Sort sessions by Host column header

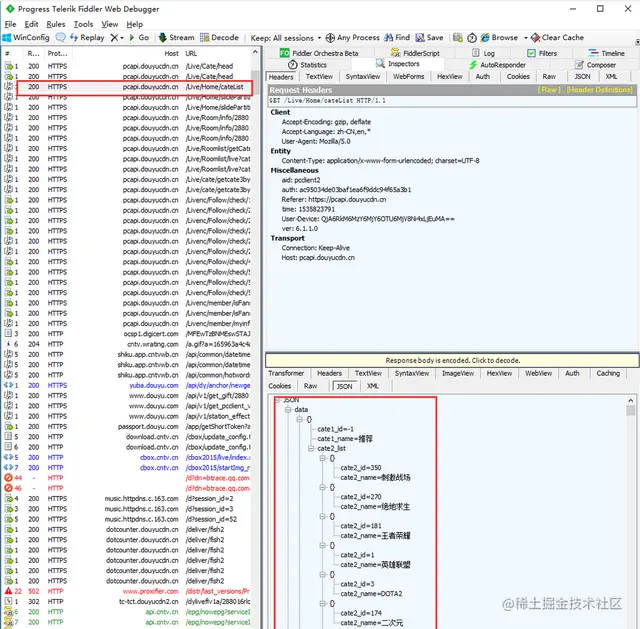[x=171, y=53]
